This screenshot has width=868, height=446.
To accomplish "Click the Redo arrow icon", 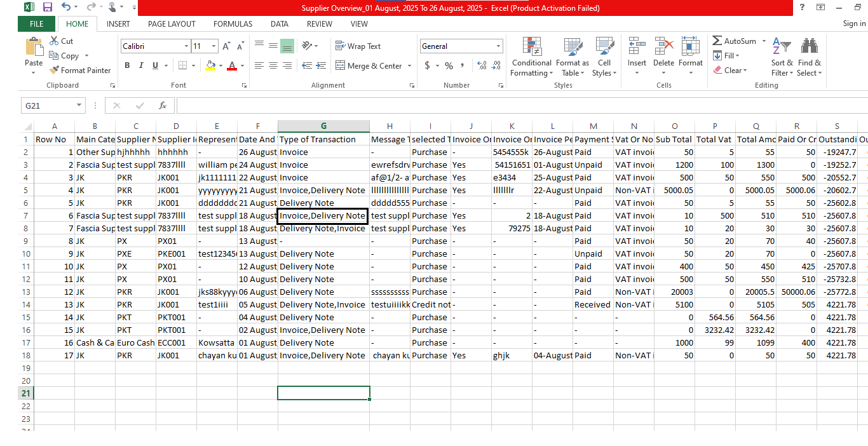I will click(x=90, y=7).
